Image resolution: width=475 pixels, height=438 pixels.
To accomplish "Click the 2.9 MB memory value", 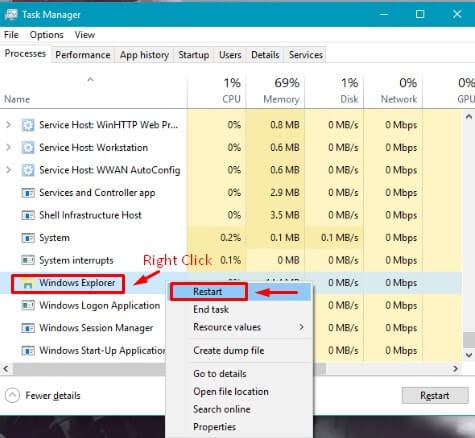I will pyautogui.click(x=285, y=193).
